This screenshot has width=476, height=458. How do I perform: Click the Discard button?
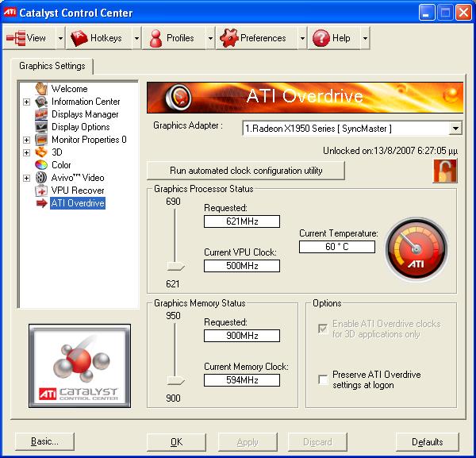(x=317, y=442)
